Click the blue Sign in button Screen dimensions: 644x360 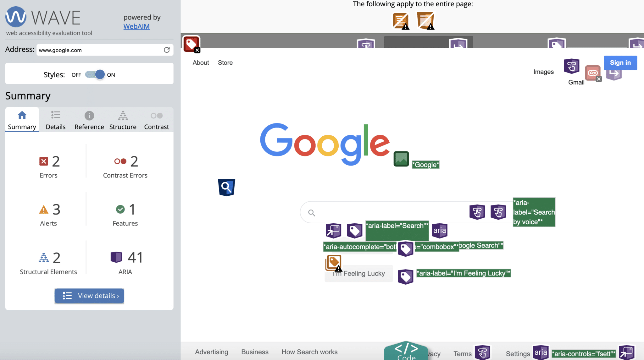tap(620, 63)
